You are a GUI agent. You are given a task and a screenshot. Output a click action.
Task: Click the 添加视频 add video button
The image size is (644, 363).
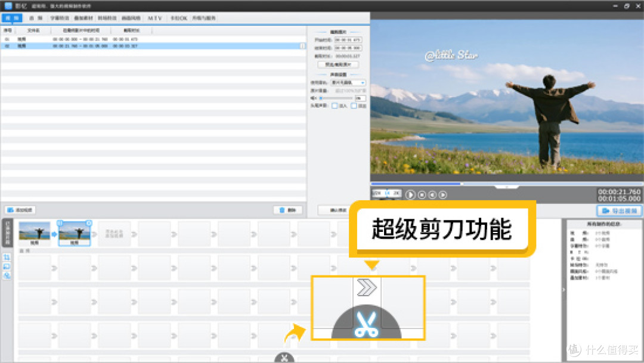click(x=20, y=210)
